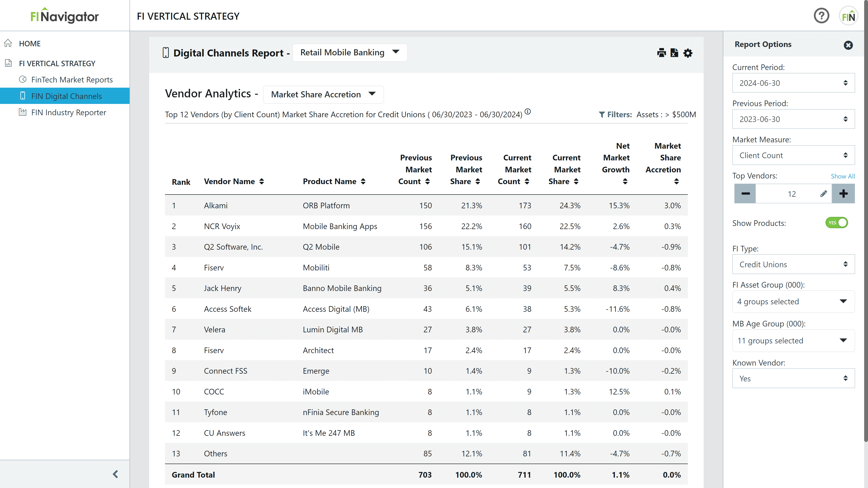Click the Grand Total row label

click(193, 475)
